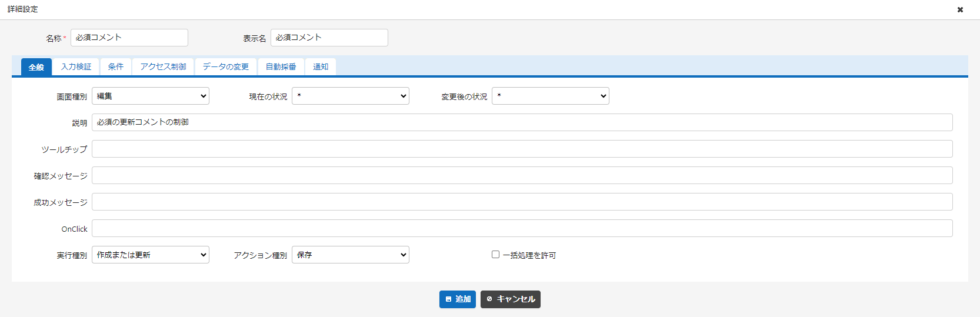Viewport: 980px width, 317px height.
Task: Switch to the 全般 tab
Action: click(x=36, y=67)
